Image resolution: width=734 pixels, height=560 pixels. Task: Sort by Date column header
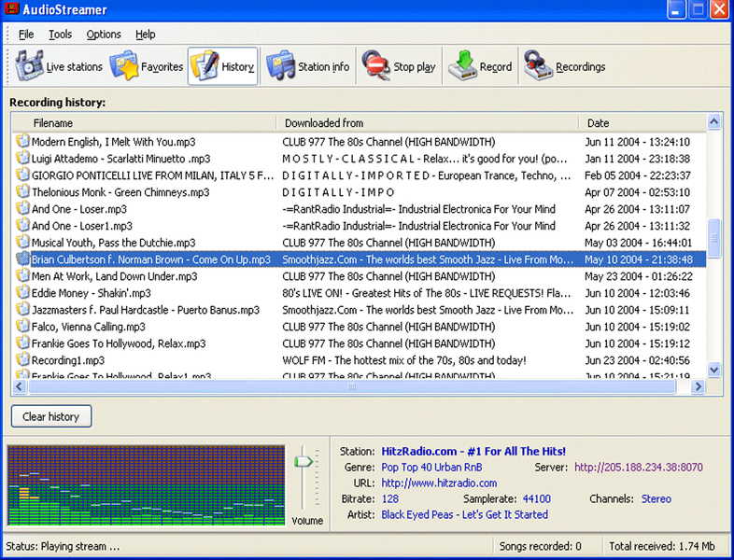(x=642, y=123)
